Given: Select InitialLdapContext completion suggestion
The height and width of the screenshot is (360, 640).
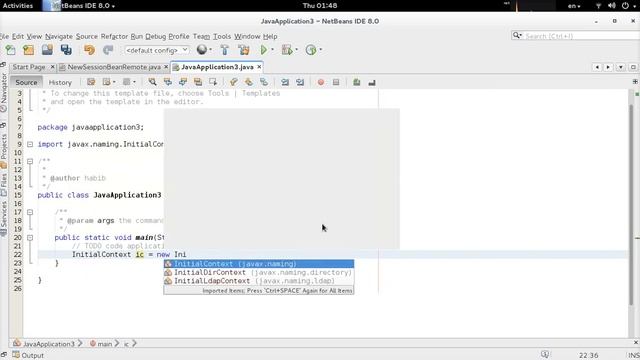Looking at the screenshot, I should (259, 281).
